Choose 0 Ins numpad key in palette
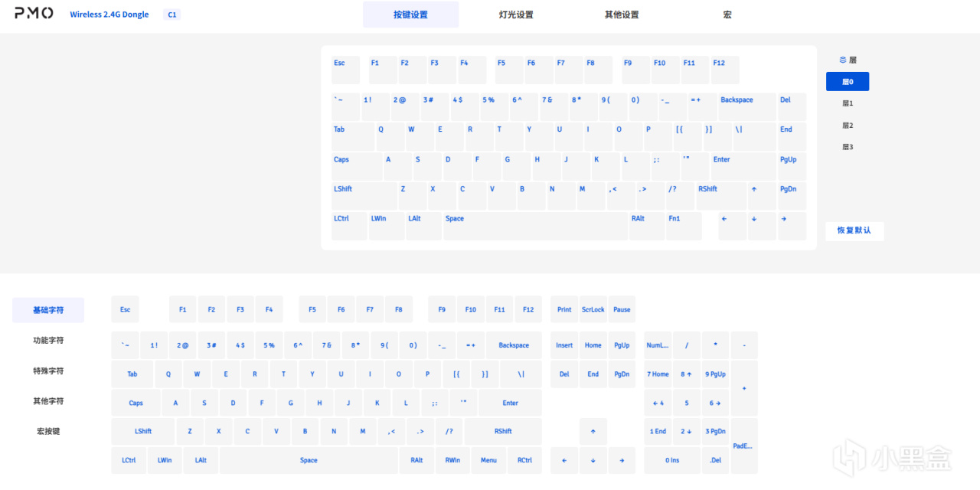Viewport: 980px width, 490px height. tap(672, 460)
